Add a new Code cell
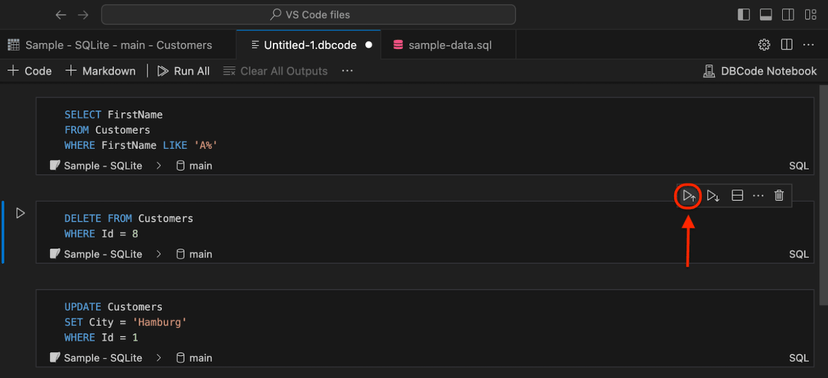 click(30, 71)
